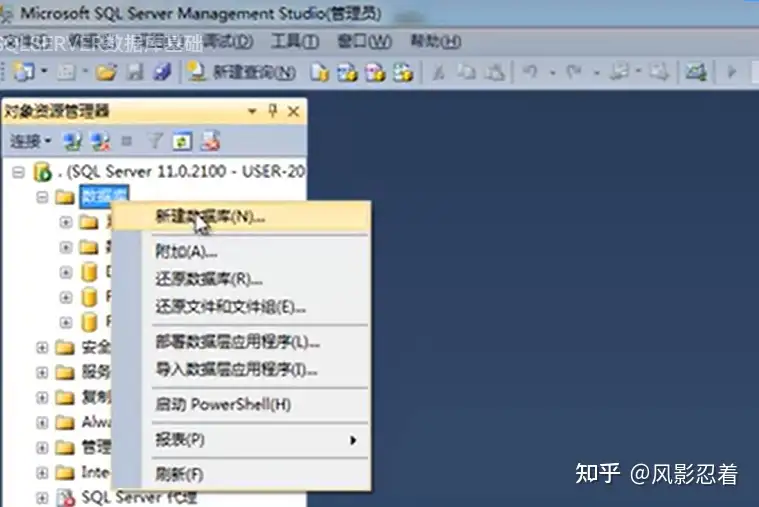Choose 还原文件和文件组(E)... menu entry
Screen dimensions: 759x507
tap(242, 307)
